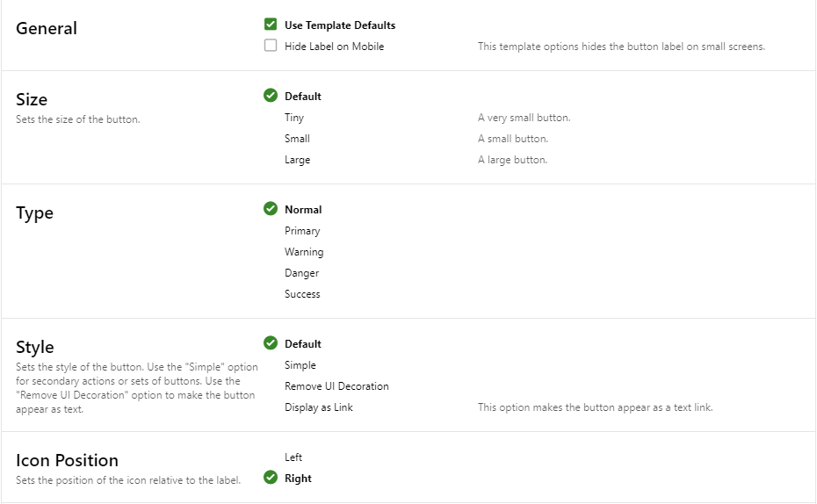Select the Default size label

click(x=303, y=97)
